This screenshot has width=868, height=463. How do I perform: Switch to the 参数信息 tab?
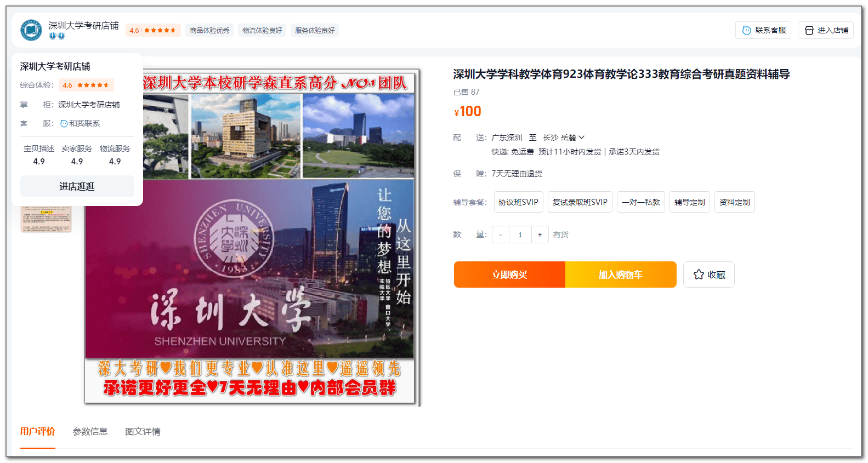pyautogui.click(x=90, y=432)
